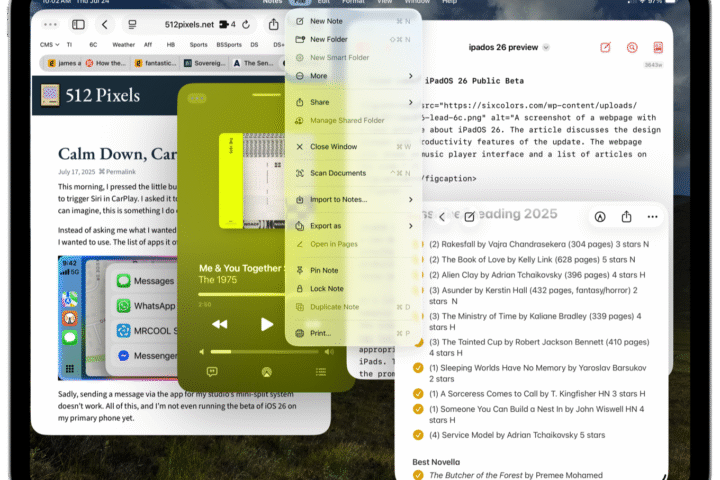Compose a new note in ipados 26 preview window

click(606, 47)
